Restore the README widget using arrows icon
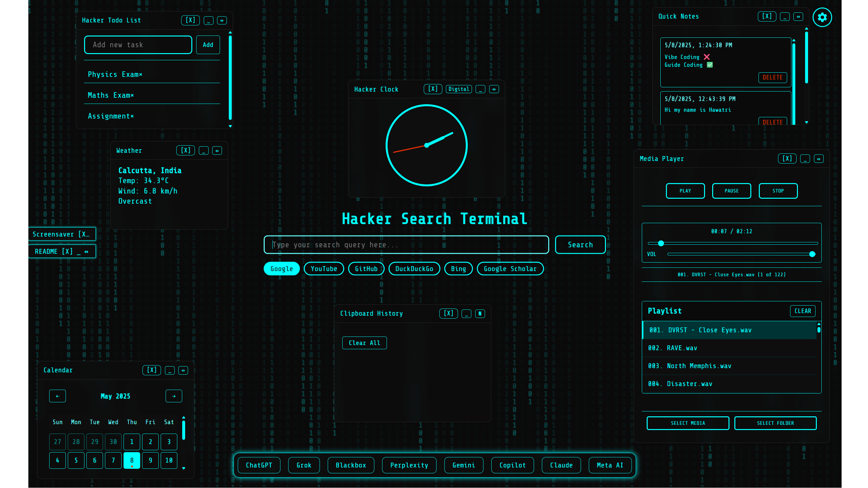 point(87,251)
